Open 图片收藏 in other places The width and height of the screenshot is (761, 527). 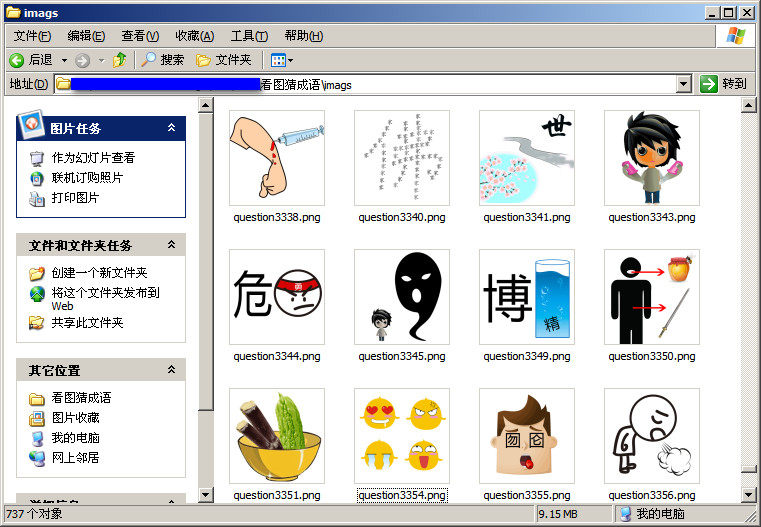(x=75, y=418)
